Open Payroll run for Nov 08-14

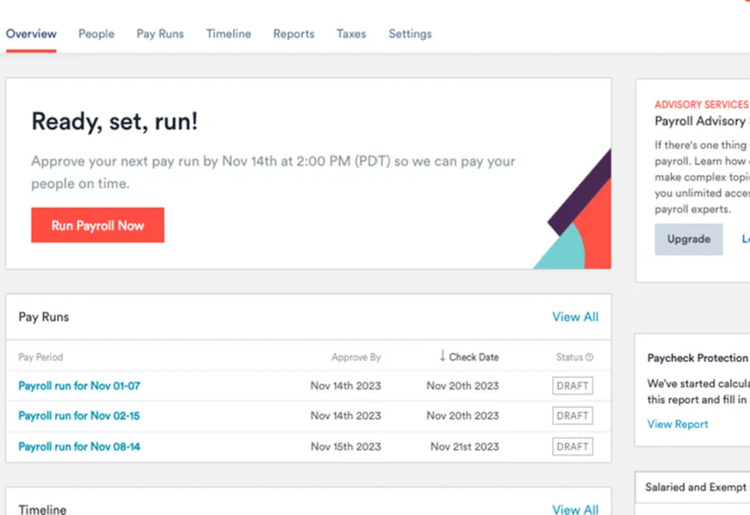click(79, 447)
